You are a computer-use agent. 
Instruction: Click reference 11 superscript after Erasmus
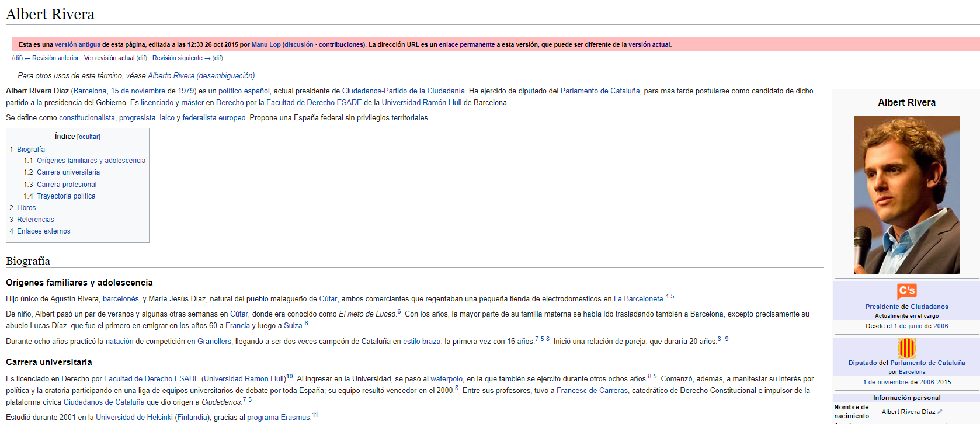coord(315,415)
